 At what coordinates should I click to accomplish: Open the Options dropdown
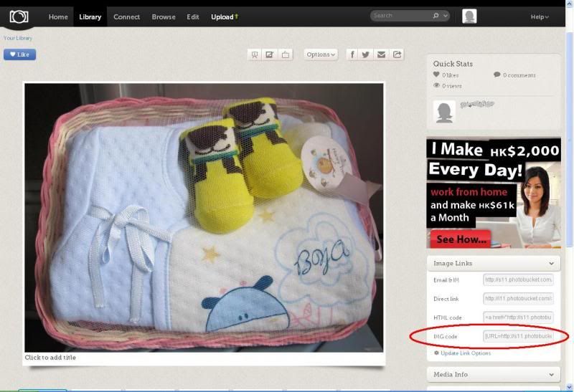(x=319, y=54)
